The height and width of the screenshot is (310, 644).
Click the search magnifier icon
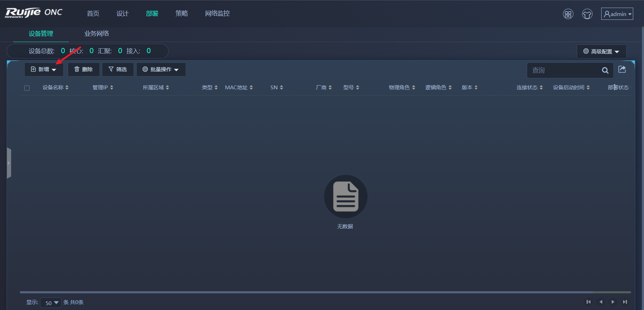[605, 71]
